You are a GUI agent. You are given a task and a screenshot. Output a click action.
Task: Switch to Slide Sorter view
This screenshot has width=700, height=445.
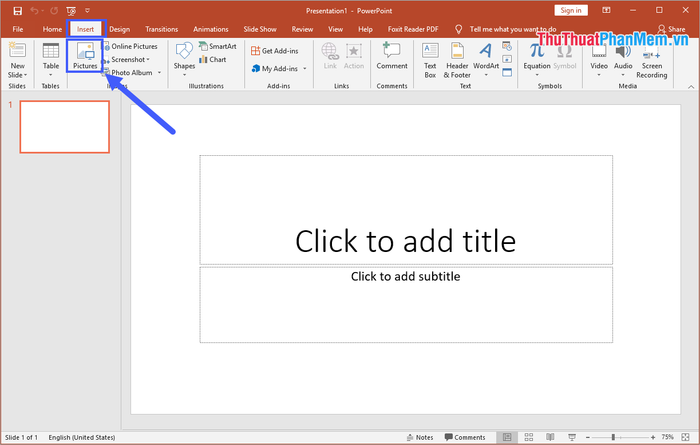[529, 437]
